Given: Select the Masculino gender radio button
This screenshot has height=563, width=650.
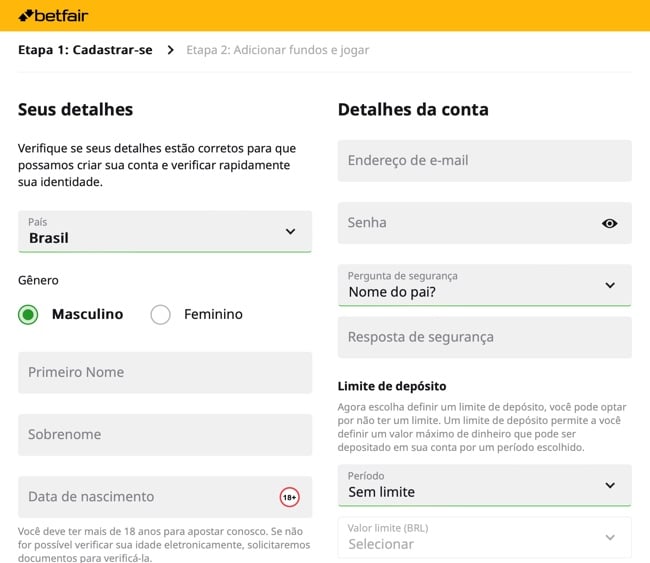Looking at the screenshot, I should pyautogui.click(x=28, y=315).
